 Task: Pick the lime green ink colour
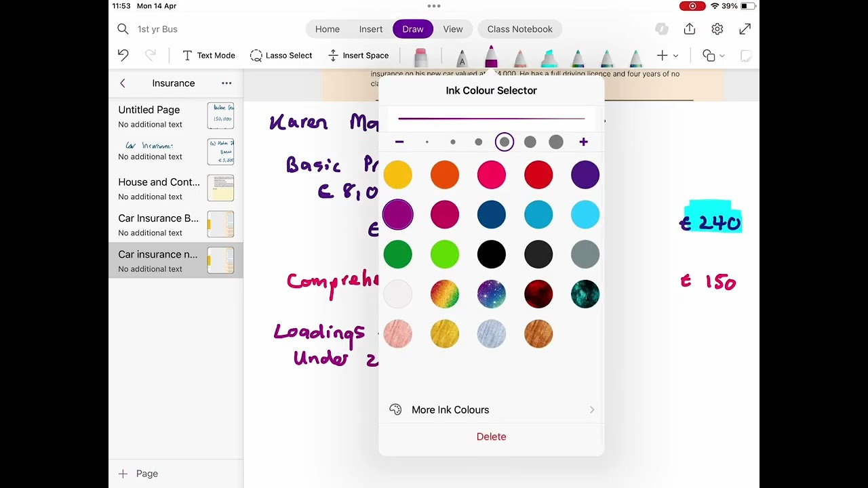pos(445,254)
